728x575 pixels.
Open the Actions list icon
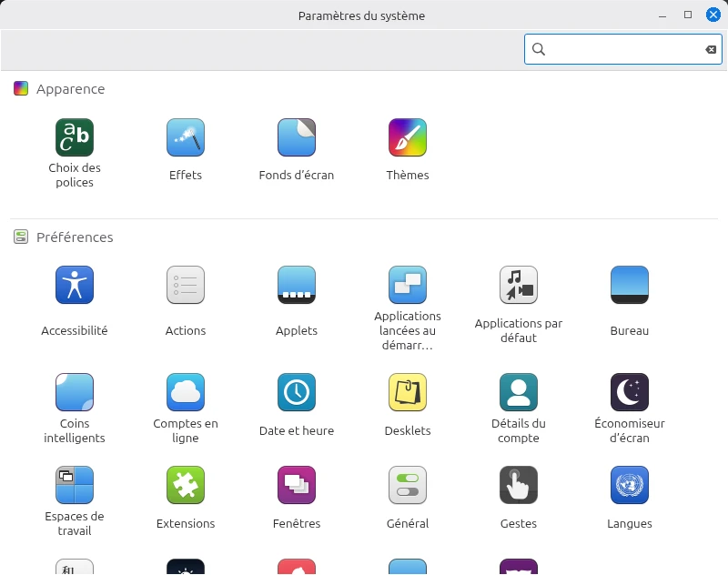tap(186, 285)
